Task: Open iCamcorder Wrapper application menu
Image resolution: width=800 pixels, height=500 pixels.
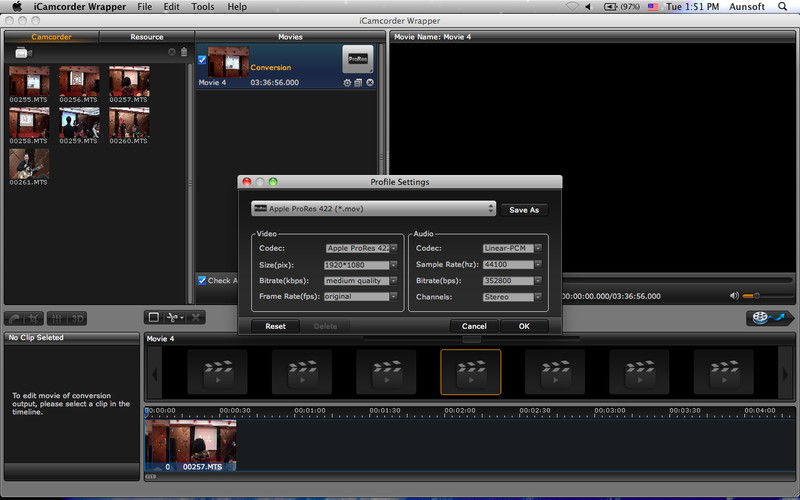Action: pos(80,7)
